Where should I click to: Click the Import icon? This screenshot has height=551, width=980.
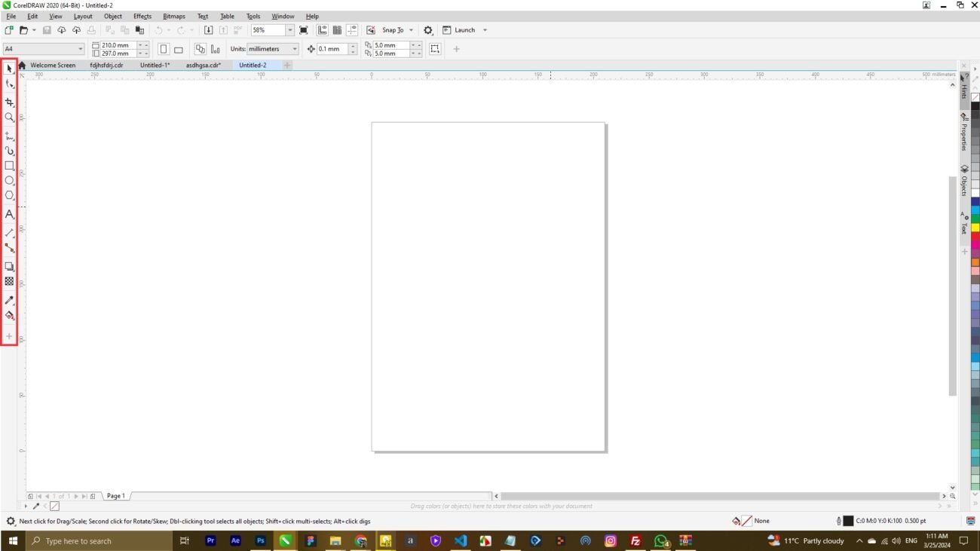[209, 30]
